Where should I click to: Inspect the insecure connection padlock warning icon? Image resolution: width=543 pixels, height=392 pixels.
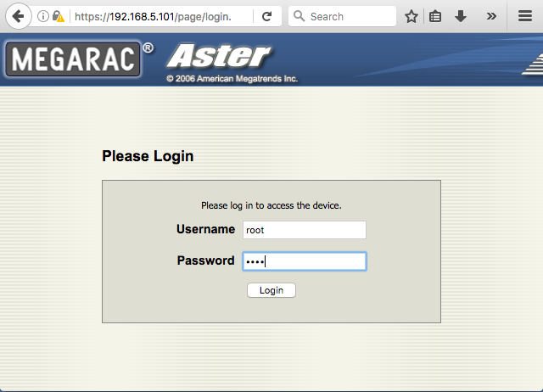click(59, 16)
